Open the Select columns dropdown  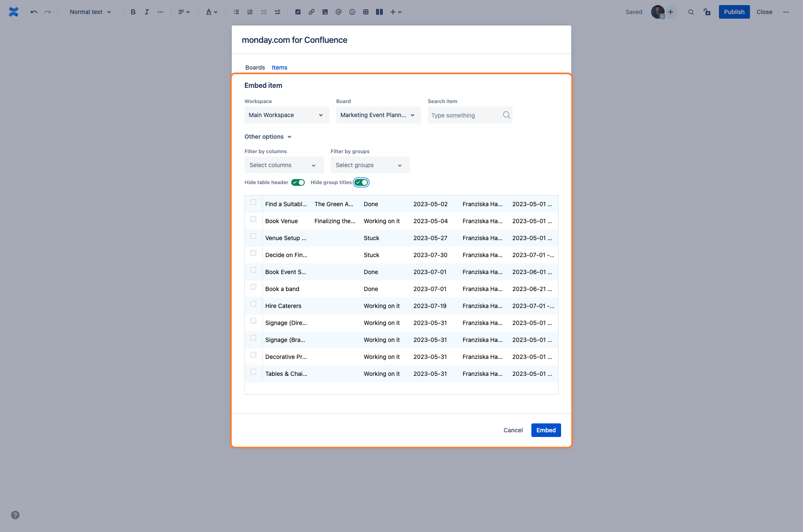[284, 165]
